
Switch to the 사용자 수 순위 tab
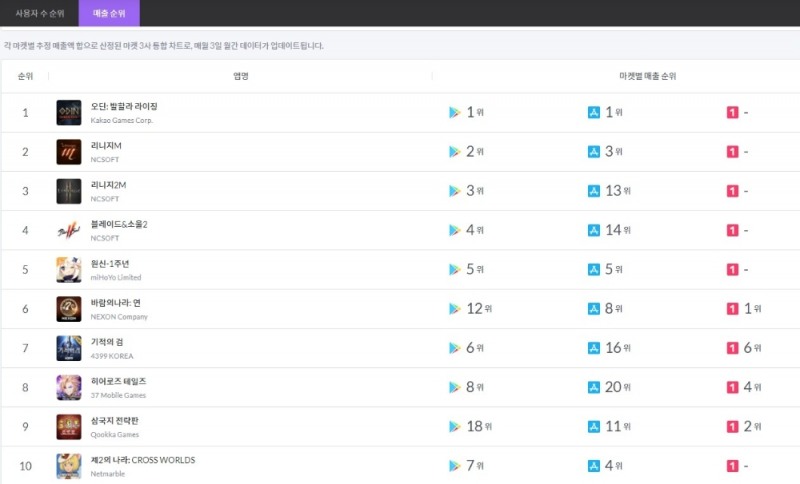pyautogui.click(x=38, y=13)
